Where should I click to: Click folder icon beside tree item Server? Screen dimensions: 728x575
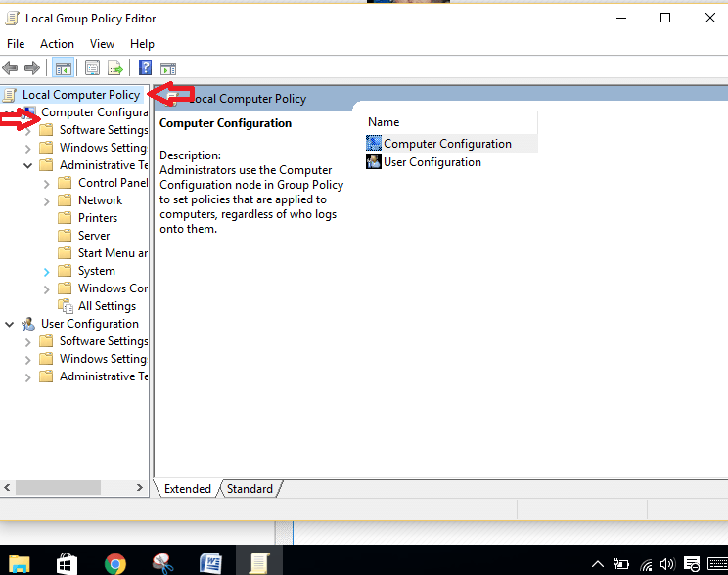(x=65, y=236)
